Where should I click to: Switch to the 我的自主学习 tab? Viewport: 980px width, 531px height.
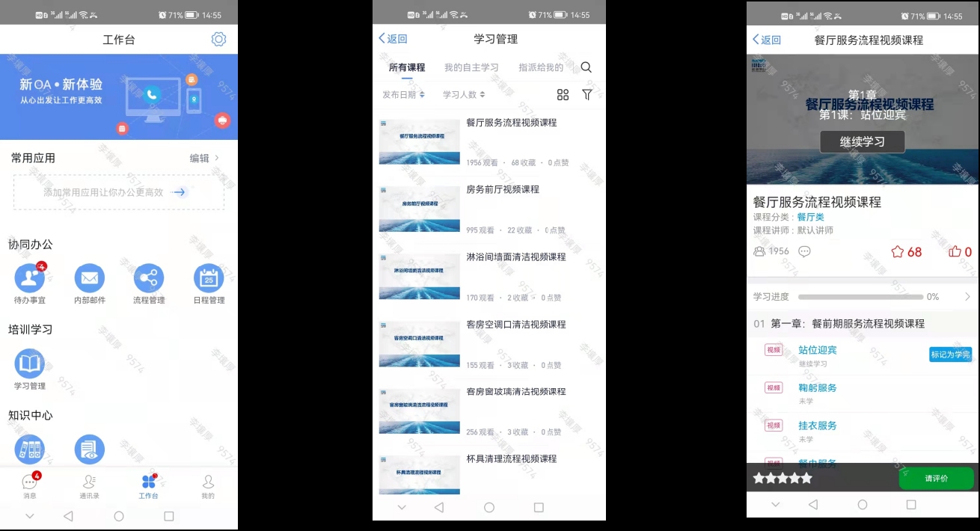[x=471, y=67]
